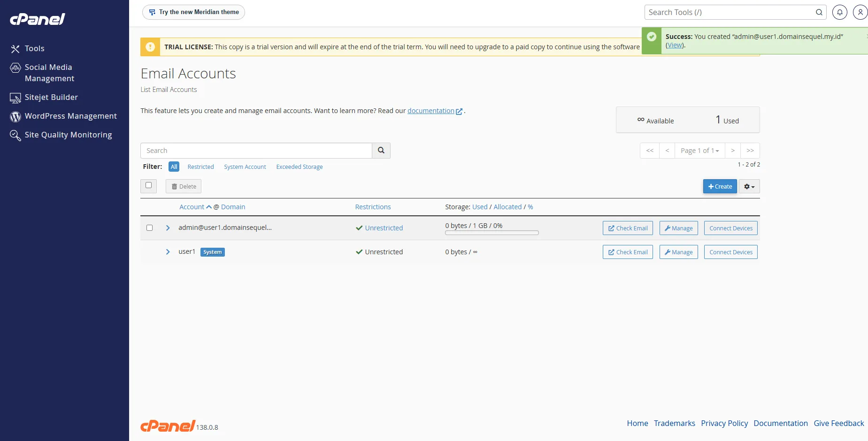
Task: Focus the email accounts Search field
Action: tap(256, 151)
